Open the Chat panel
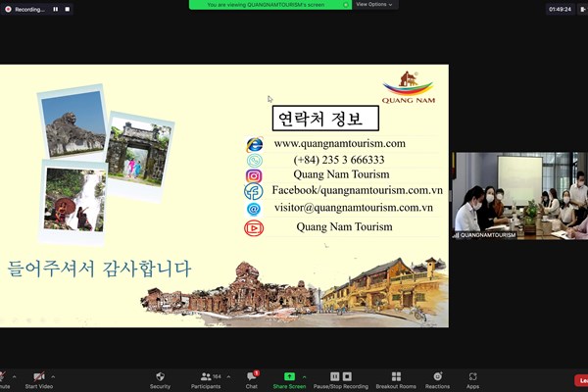The image size is (588, 392). 252,380
